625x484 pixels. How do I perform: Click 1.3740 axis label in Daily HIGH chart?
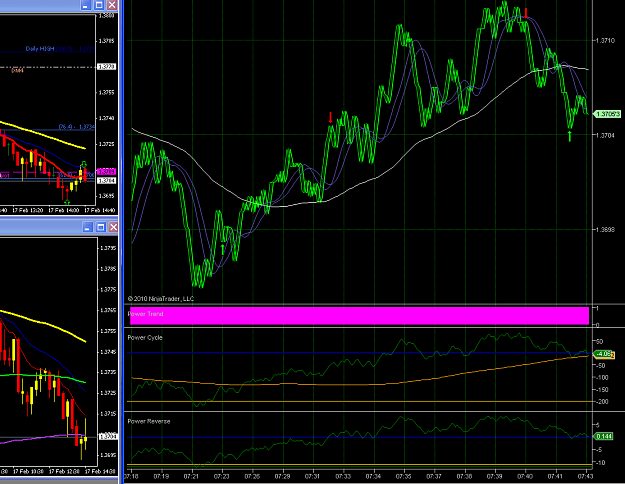(x=106, y=118)
